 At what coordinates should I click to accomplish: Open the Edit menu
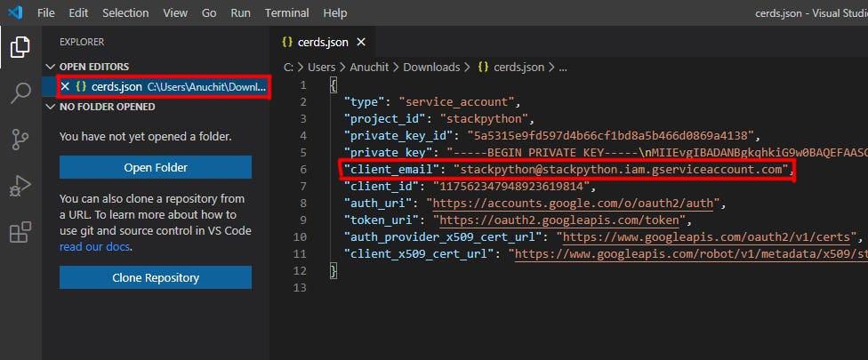click(x=78, y=12)
